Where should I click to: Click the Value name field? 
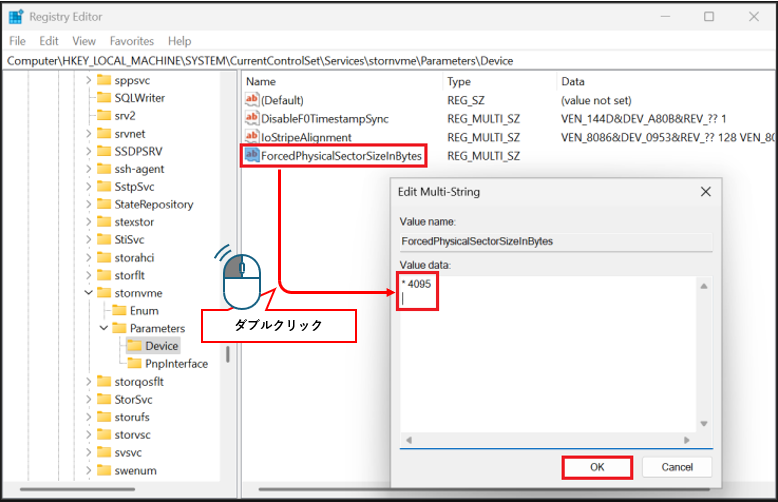(556, 242)
